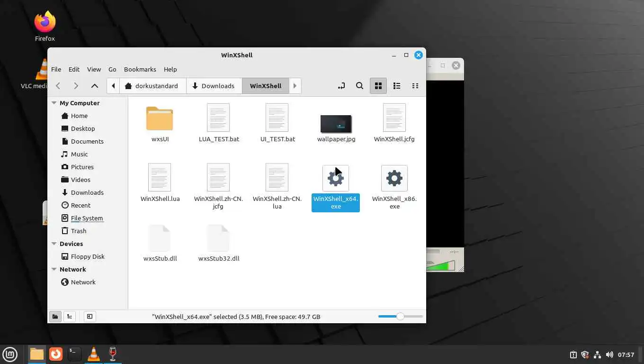644x364 pixels.
Task: Collapse the Devices section
Action: pos(54,244)
